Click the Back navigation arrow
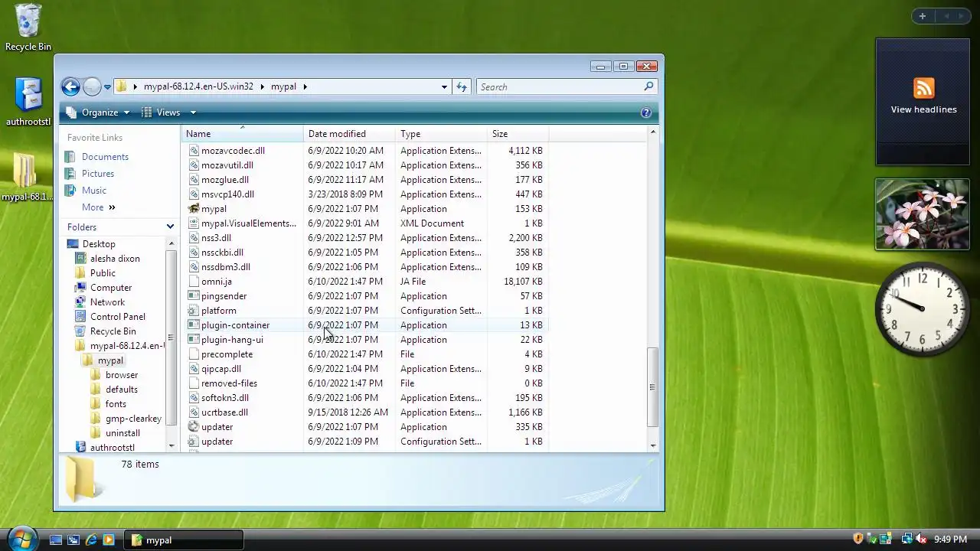This screenshot has height=551, width=980. point(70,86)
